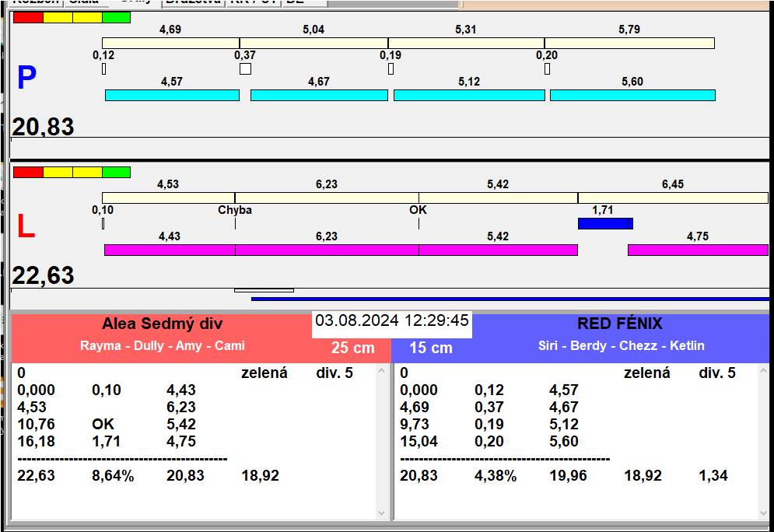The image size is (774, 532).
Task: Click the 0,19 changeover marker box in lane P
Action: tap(391, 68)
